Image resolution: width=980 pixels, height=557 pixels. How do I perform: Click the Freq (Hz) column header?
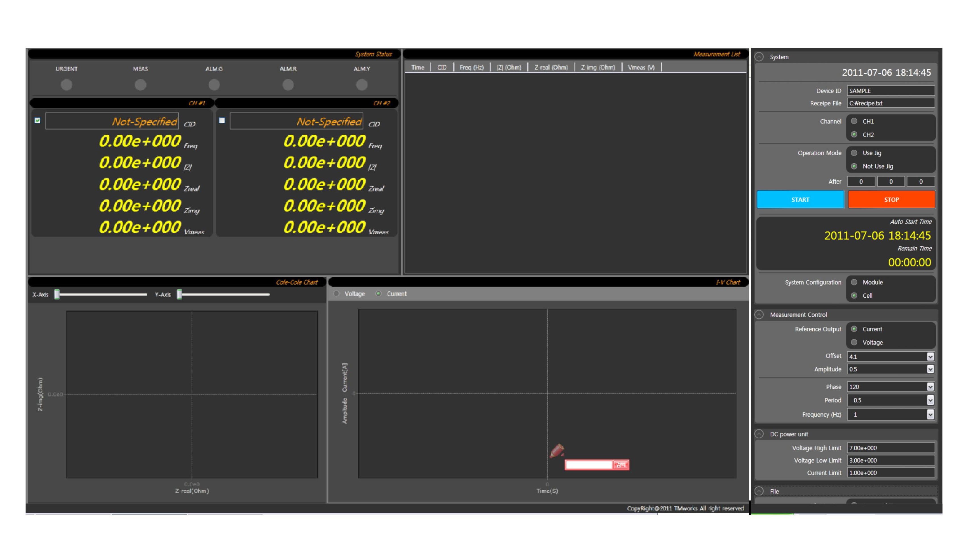click(471, 67)
